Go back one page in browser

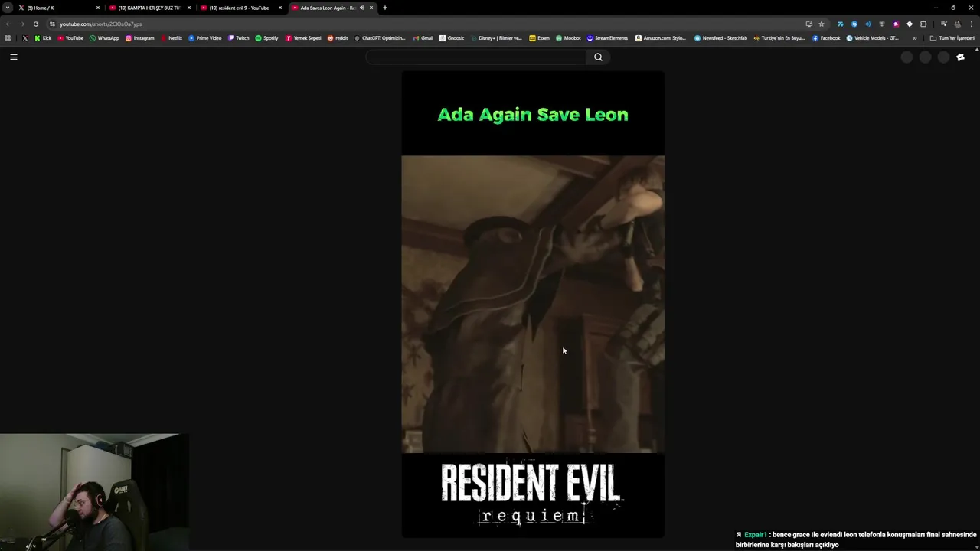pos(8,24)
